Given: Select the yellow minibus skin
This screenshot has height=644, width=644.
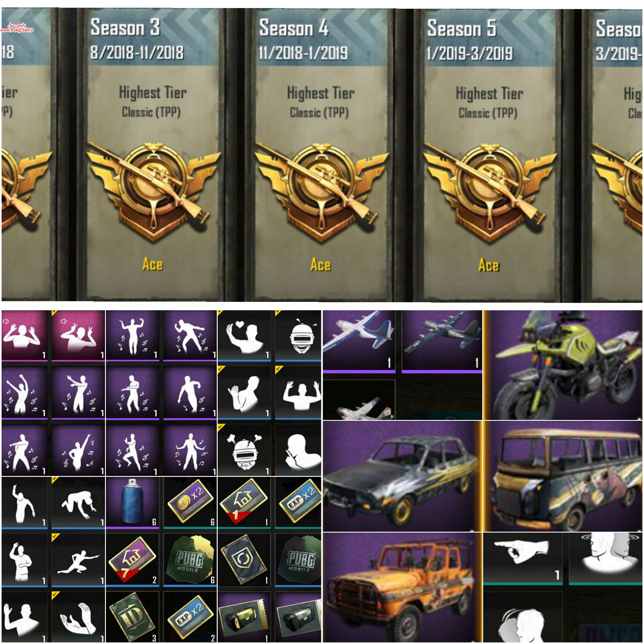Looking at the screenshot, I should (562, 476).
